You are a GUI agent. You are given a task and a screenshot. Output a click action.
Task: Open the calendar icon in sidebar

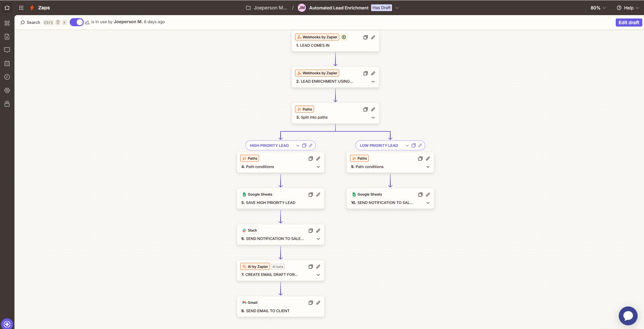(7, 64)
